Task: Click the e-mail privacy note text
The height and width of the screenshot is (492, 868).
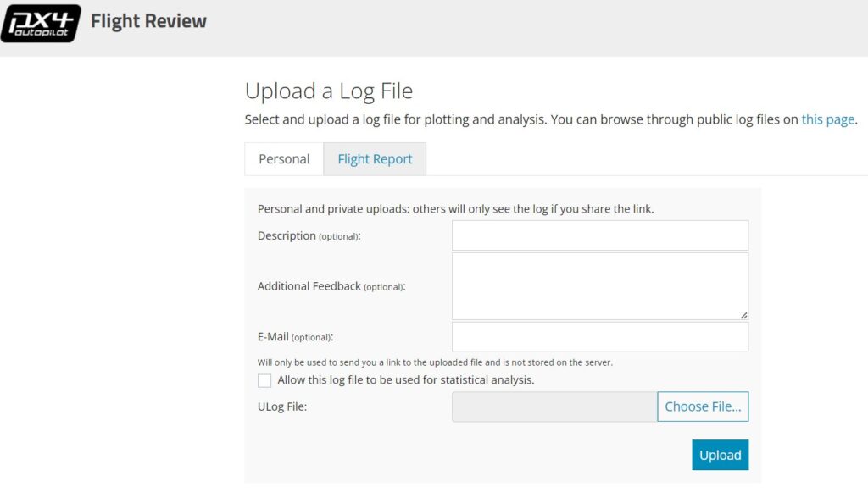Action: coord(435,362)
